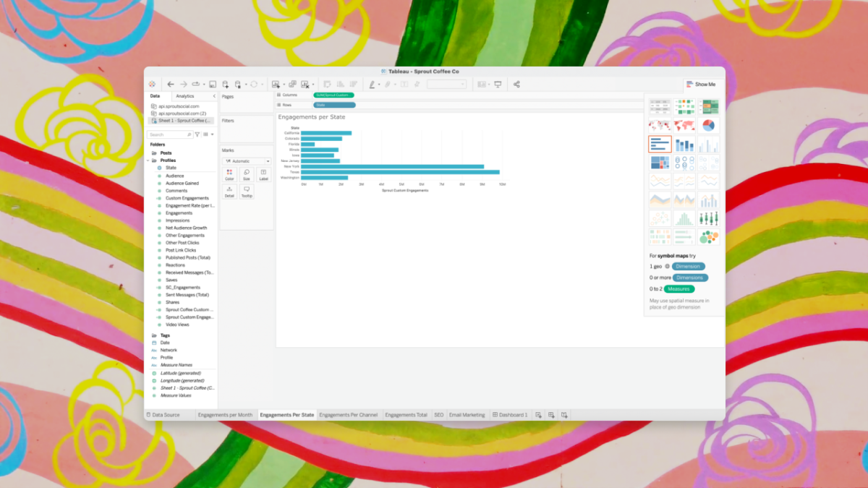The width and height of the screenshot is (868, 488).
Task: Open the Engagements Per Channel sheet tab
Action: (x=349, y=415)
